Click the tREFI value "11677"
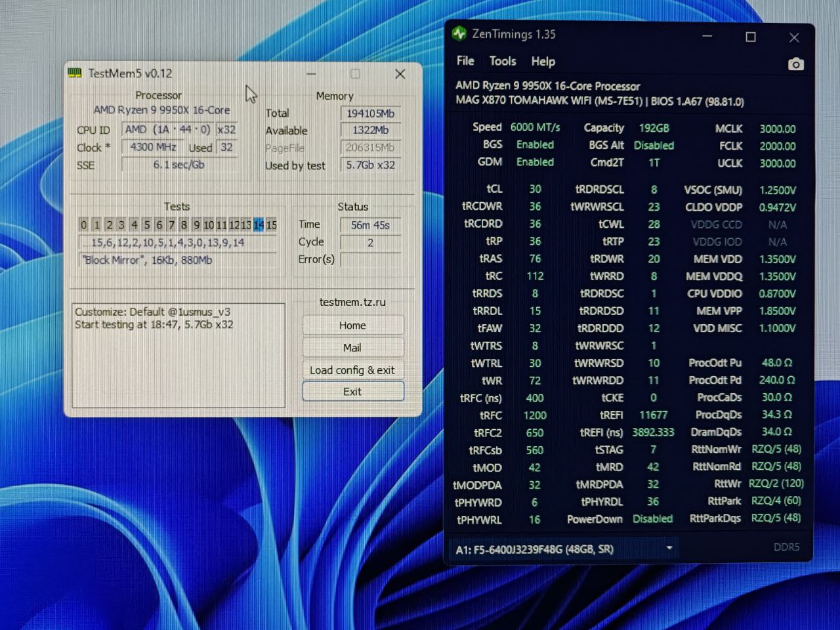 pos(653,415)
